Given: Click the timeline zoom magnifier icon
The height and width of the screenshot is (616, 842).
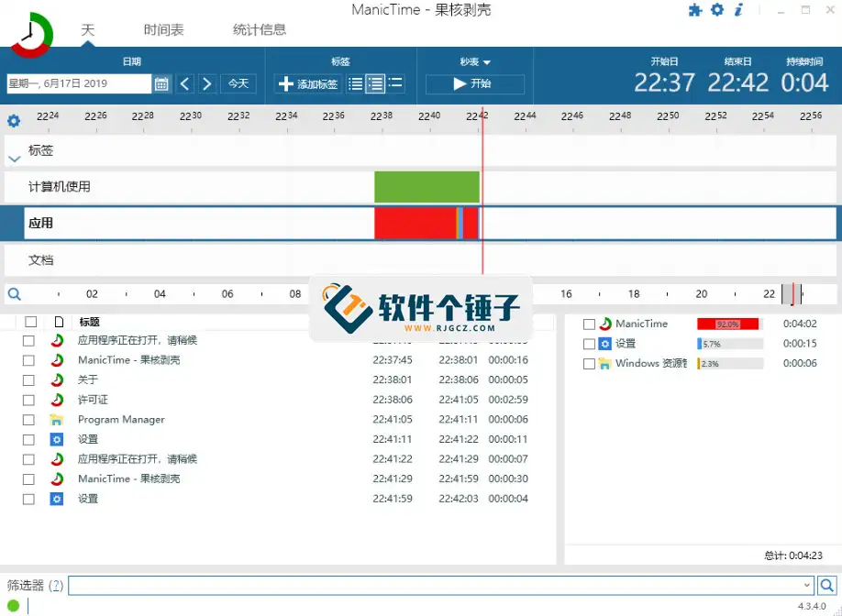Looking at the screenshot, I should tap(15, 294).
